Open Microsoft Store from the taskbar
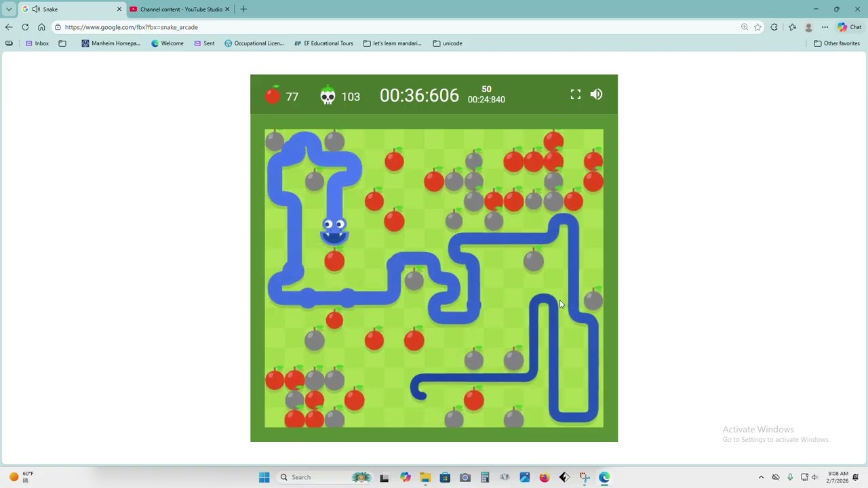Image resolution: width=868 pixels, height=488 pixels. [x=445, y=477]
